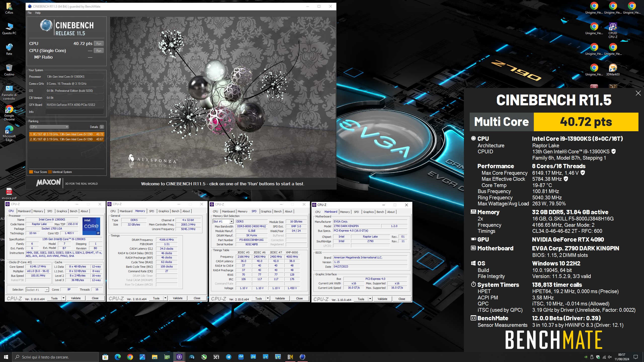The height and width of the screenshot is (362, 644).
Task: Open the Tools dropdown arrow in the CPU-Z Mainboard window
Action: point(370,299)
